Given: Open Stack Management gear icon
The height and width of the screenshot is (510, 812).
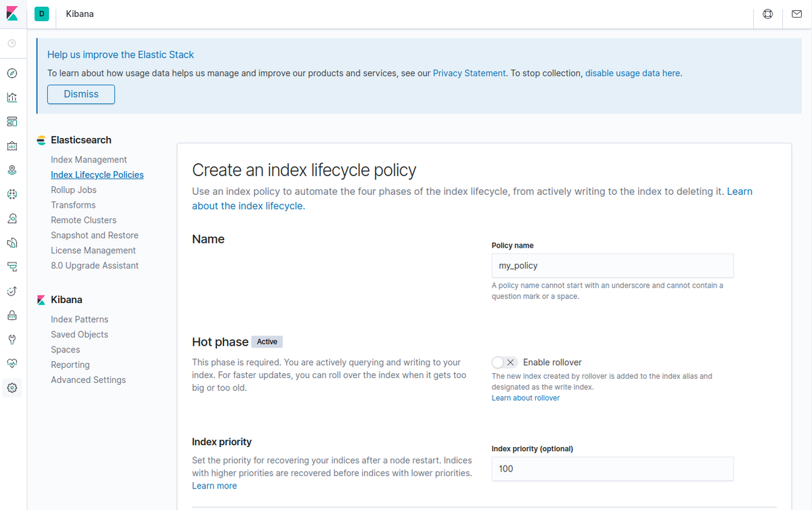Looking at the screenshot, I should (x=12, y=388).
